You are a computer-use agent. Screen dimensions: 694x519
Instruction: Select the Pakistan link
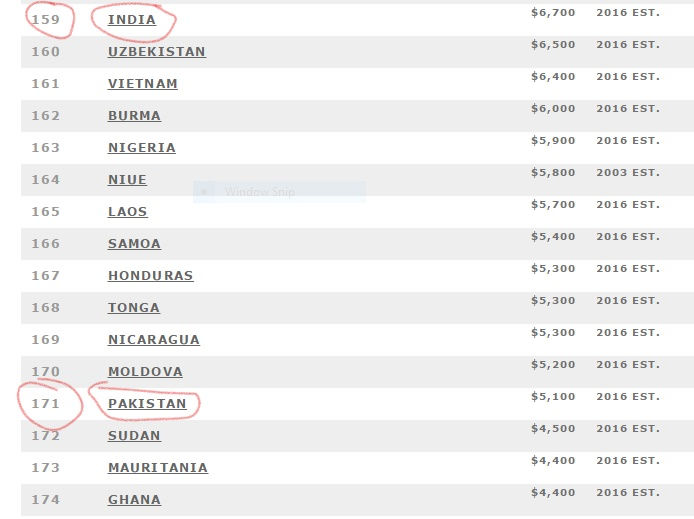[147, 404]
